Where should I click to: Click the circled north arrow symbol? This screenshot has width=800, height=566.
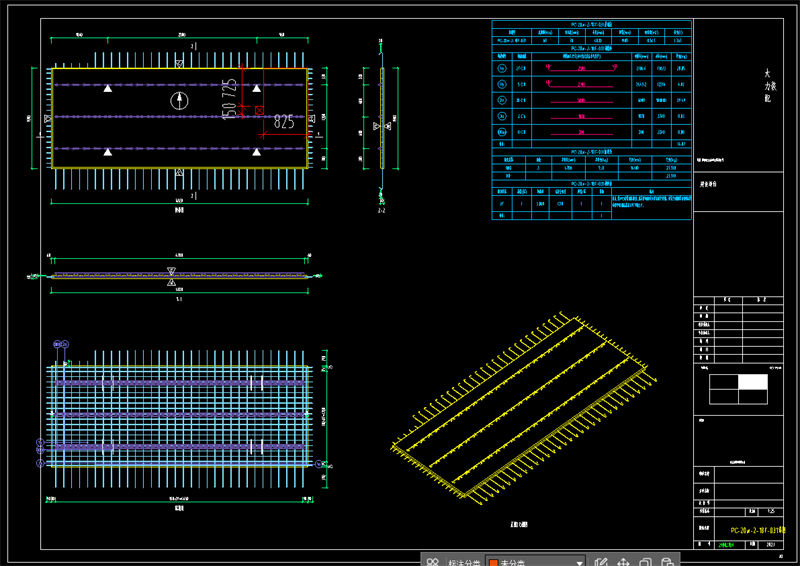tap(179, 101)
